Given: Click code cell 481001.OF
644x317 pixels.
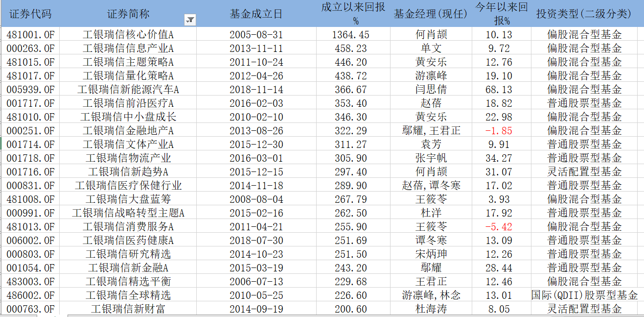Looking at the screenshot, I should click(30, 34).
